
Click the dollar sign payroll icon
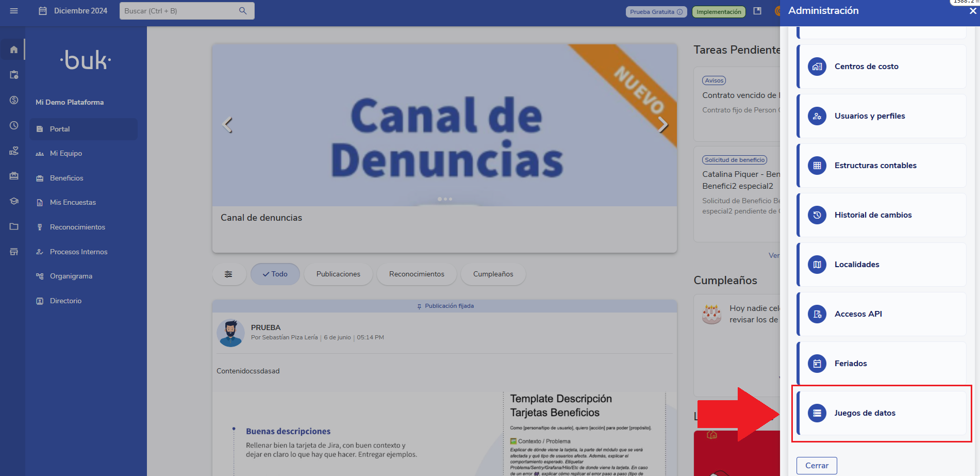pos(14,100)
